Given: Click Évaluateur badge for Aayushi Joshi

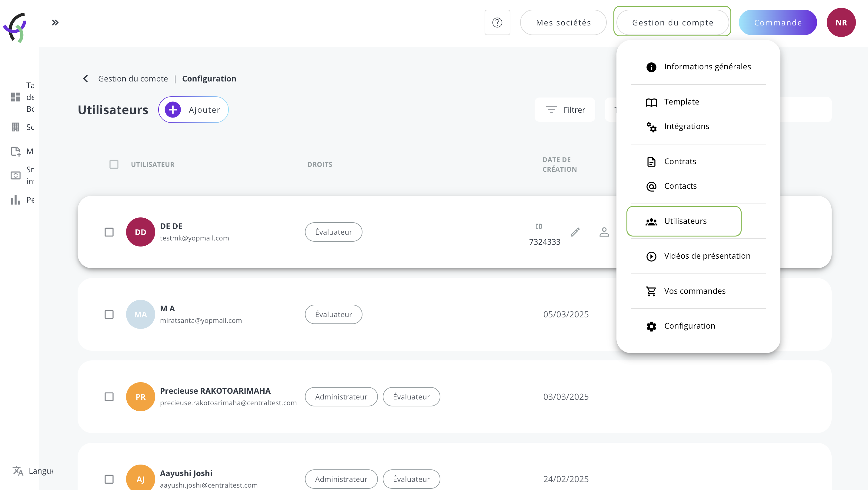Looking at the screenshot, I should tap(412, 479).
